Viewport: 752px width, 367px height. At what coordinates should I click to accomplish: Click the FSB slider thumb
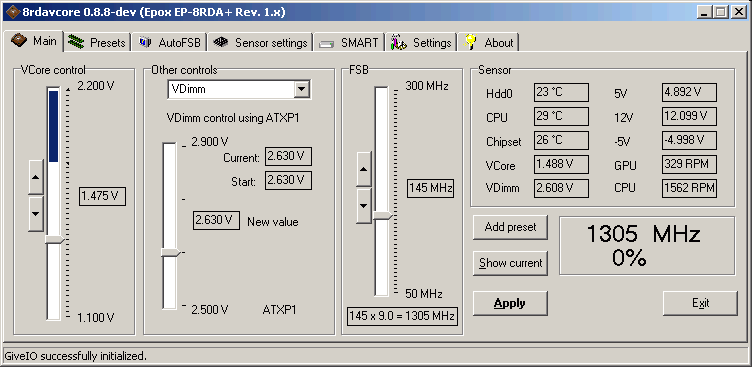tap(383, 216)
